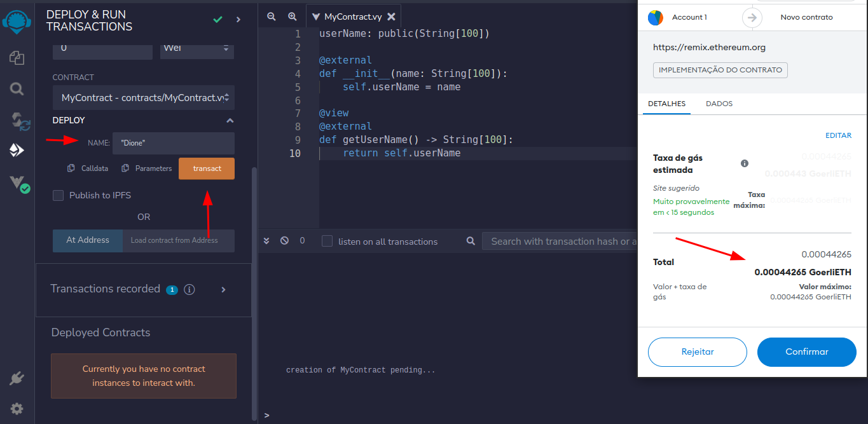Click the zoom in magnifier icon
Screen dimensions: 868x424
tap(293, 17)
